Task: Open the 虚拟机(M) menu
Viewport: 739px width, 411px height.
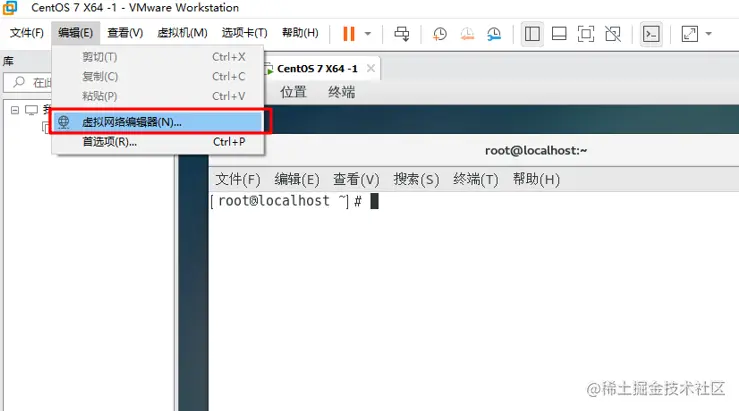Action: point(182,33)
